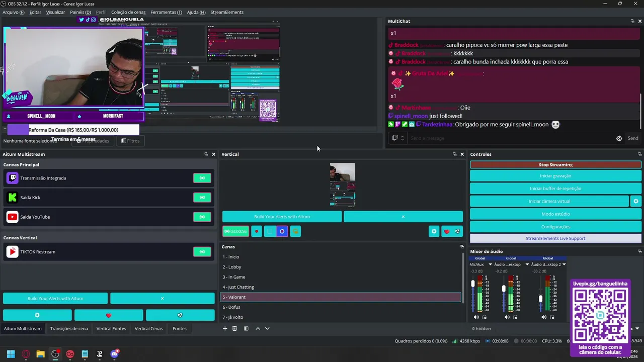Open the chat platform selector in MultiChat

[x=398, y=138]
